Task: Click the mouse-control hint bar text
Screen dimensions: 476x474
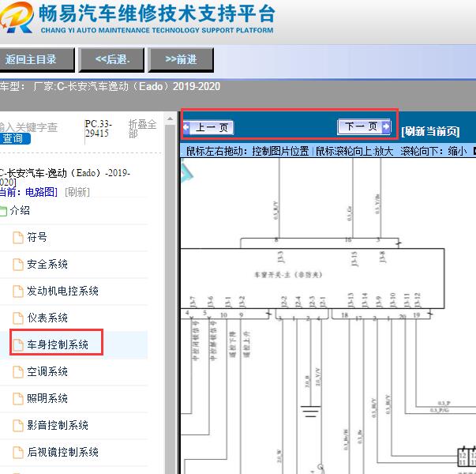Action: point(328,151)
